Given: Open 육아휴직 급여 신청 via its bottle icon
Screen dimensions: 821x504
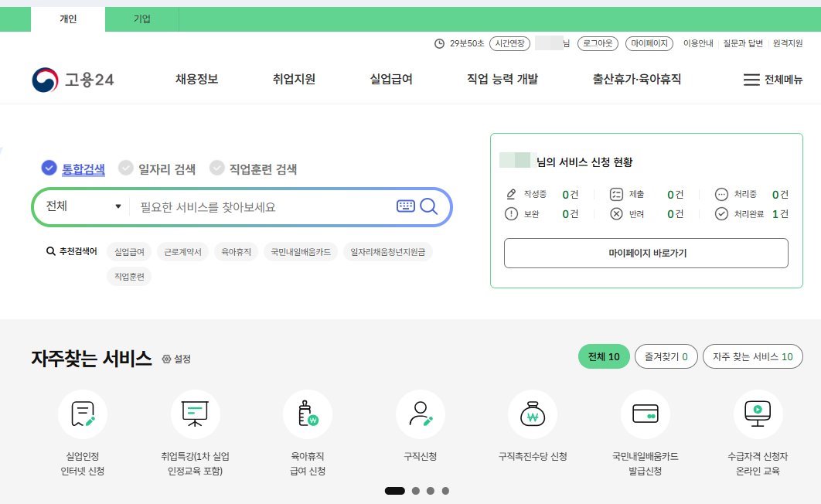Looking at the screenshot, I should (x=308, y=414).
